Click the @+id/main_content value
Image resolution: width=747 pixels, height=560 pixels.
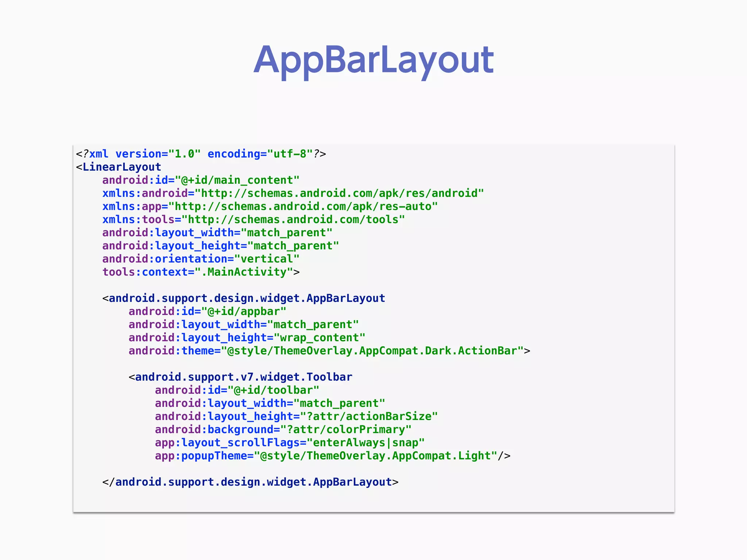(x=237, y=180)
